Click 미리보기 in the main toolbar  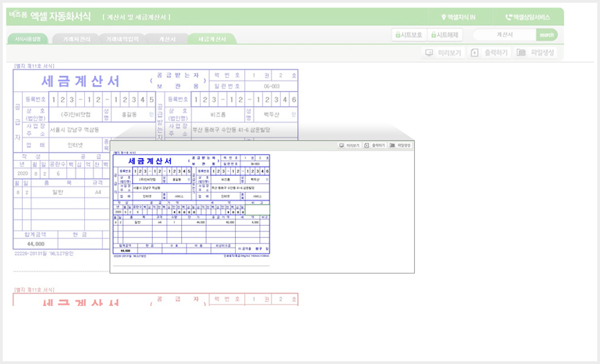pyautogui.click(x=443, y=52)
